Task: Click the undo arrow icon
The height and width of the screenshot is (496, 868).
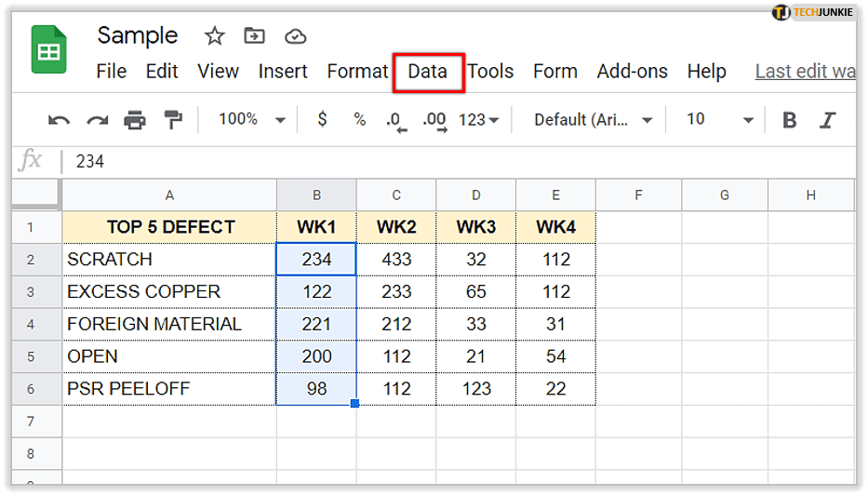Action: click(59, 120)
